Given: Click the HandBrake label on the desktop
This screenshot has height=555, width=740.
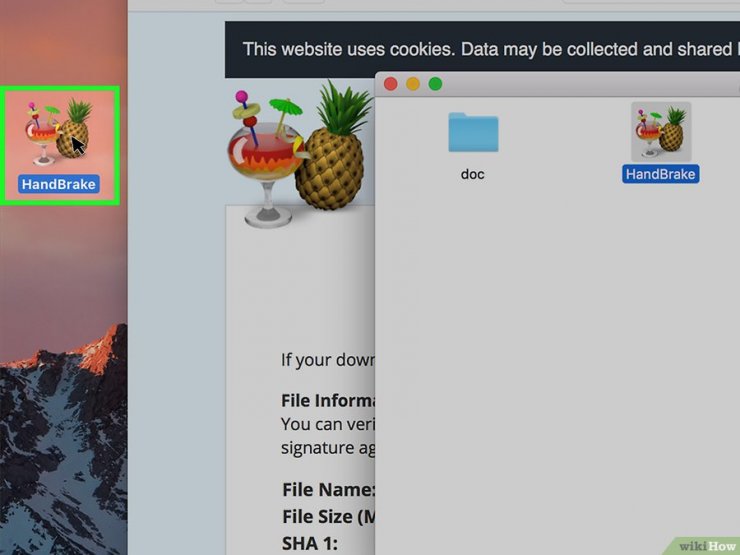Looking at the screenshot, I should [59, 184].
